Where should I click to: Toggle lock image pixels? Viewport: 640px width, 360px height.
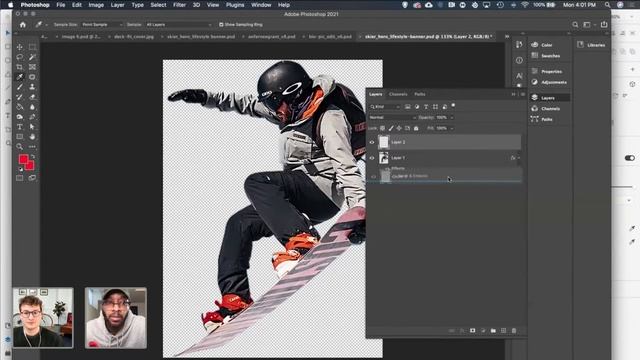pyautogui.click(x=391, y=128)
